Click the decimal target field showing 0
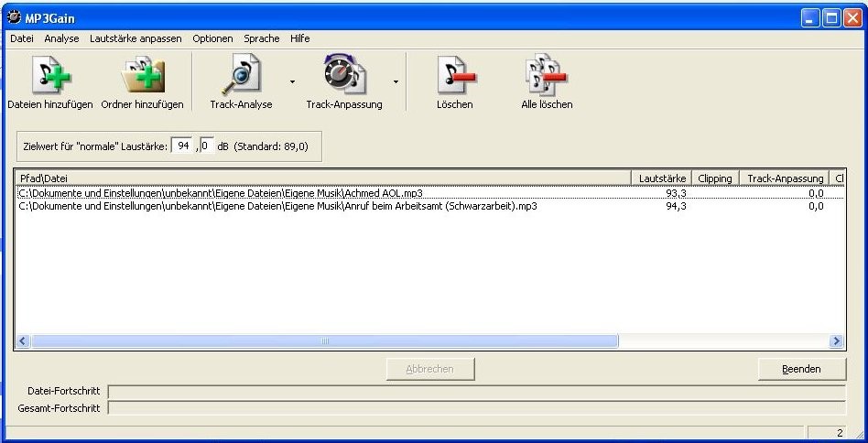This screenshot has height=443, width=868. (x=207, y=146)
